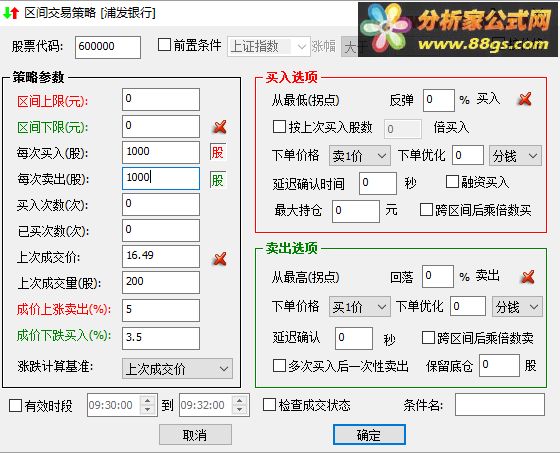Open the 涨跌计算基准 dropdown

tap(177, 369)
